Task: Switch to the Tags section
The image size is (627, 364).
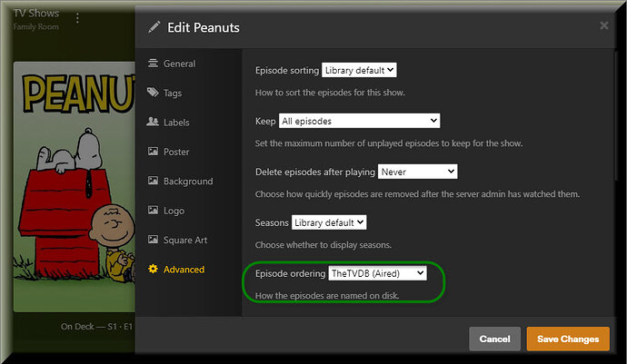Action: [x=173, y=93]
